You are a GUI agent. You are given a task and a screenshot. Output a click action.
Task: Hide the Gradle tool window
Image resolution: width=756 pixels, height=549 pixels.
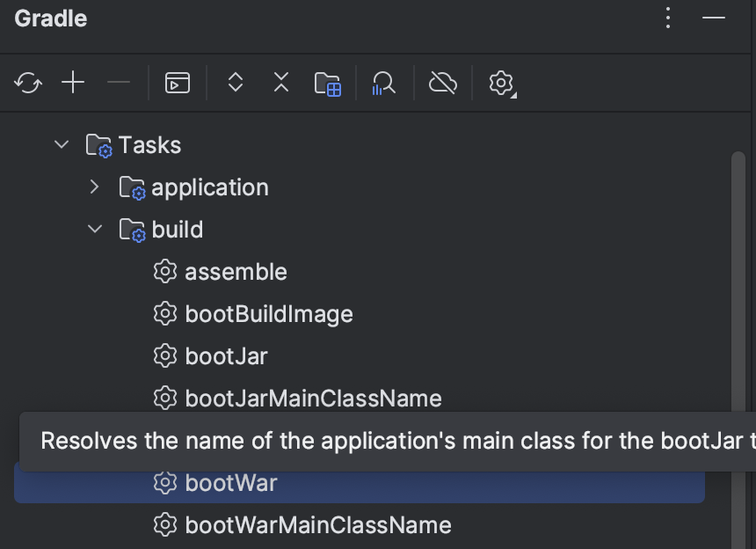click(714, 18)
